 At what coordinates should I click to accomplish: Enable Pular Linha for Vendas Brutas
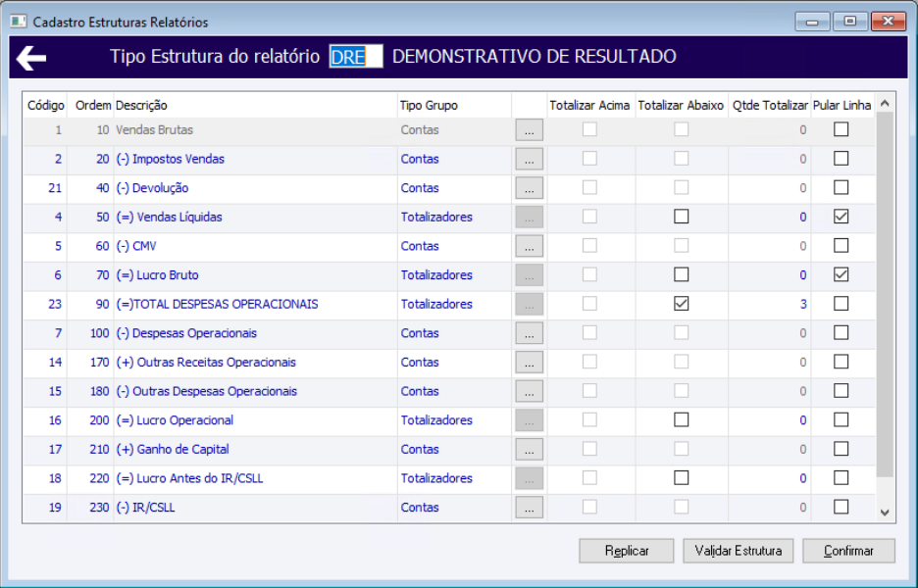tap(841, 129)
